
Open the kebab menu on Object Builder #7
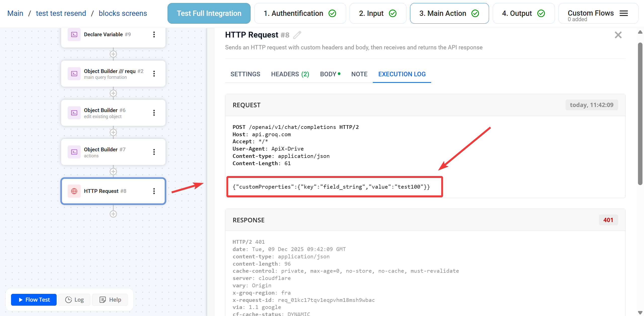pos(154,152)
